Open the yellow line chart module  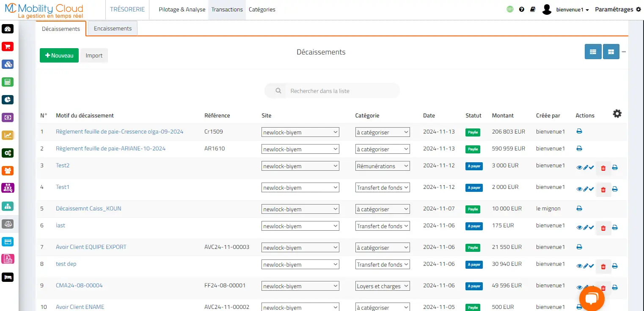pyautogui.click(x=8, y=135)
